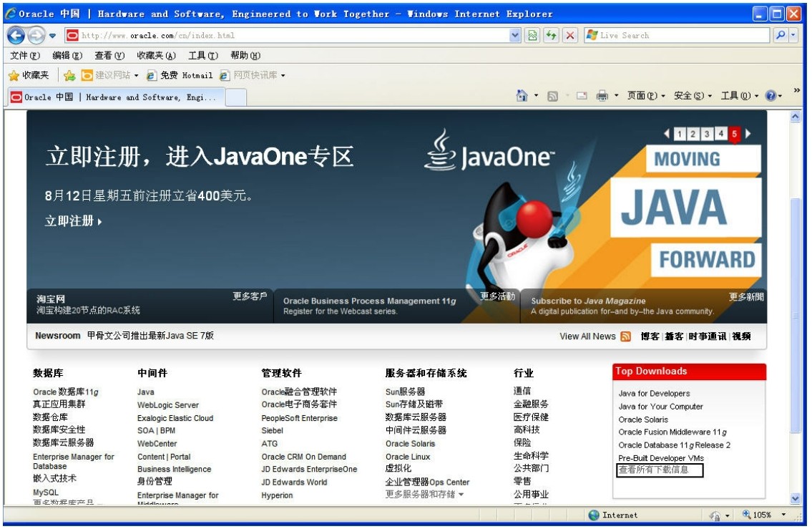Click the page scrollbar down arrow
The height and width of the screenshot is (529, 812).
[x=796, y=499]
